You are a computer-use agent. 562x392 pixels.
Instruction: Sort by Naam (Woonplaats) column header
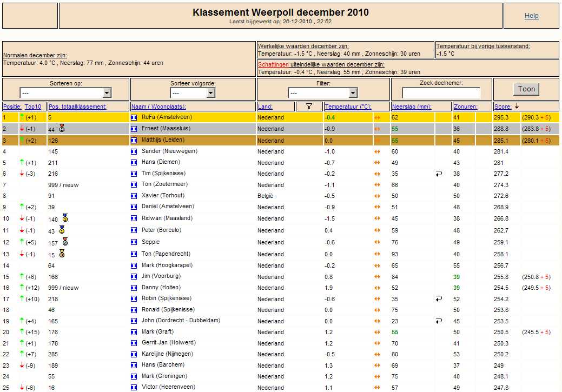pos(158,107)
